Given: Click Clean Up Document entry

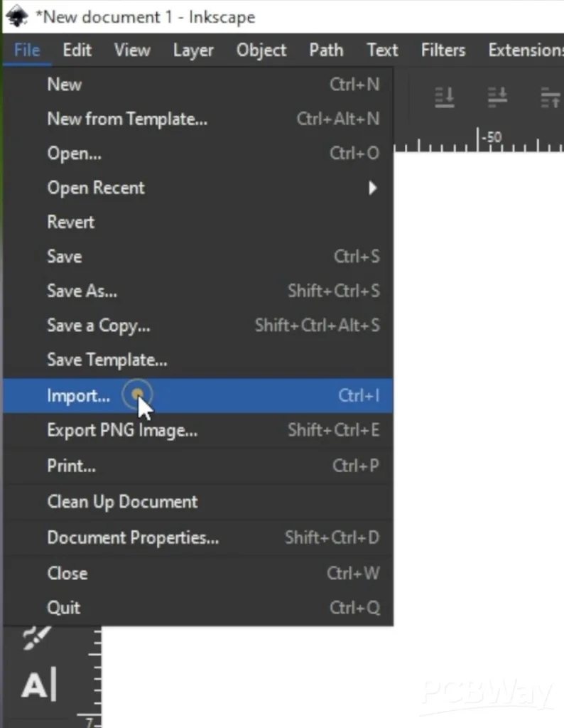Looking at the screenshot, I should pyautogui.click(x=122, y=502).
